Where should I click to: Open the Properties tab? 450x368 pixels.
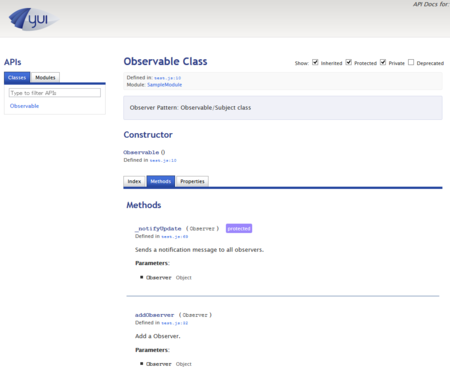(192, 181)
